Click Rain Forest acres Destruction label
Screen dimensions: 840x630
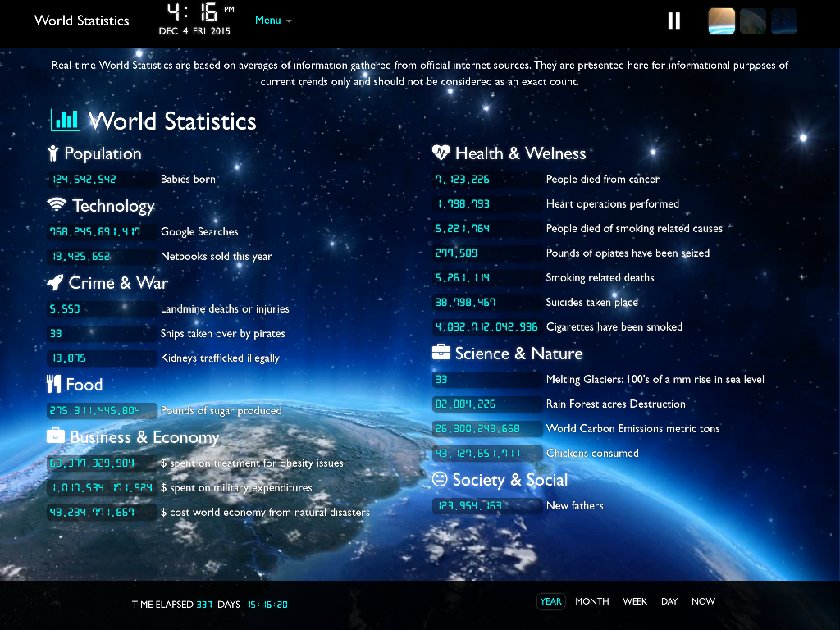pos(615,404)
